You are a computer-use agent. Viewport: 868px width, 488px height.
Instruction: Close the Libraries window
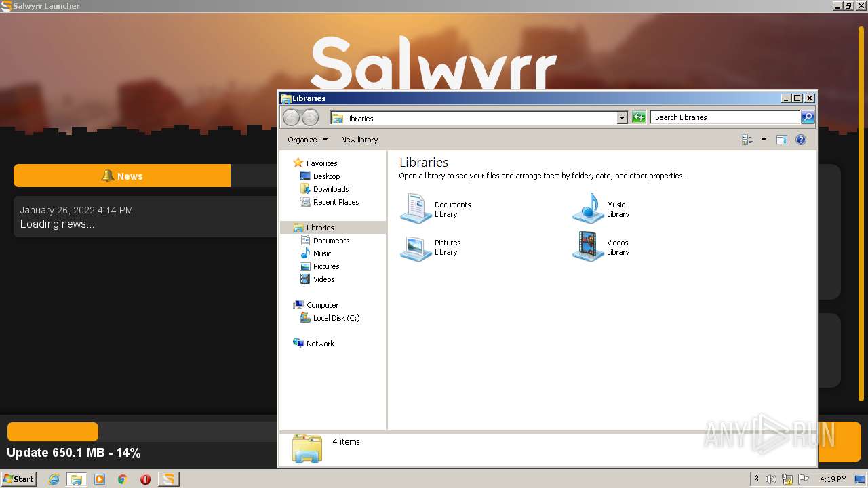pos(809,98)
